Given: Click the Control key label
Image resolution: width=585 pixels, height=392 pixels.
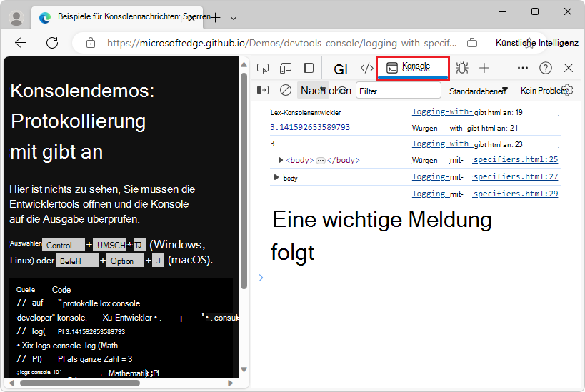Looking at the screenshot, I should 63,245.
